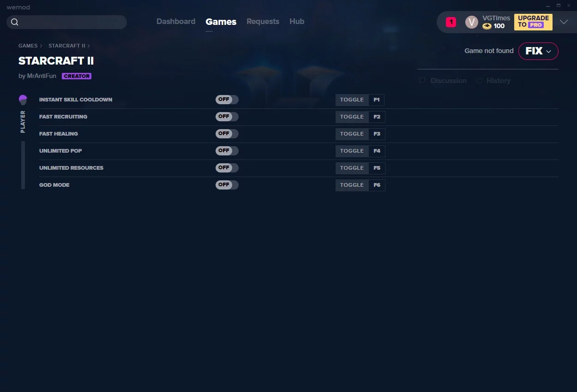Click the Discussion speech bubble icon
Image resolution: width=577 pixels, height=392 pixels.
(x=422, y=81)
